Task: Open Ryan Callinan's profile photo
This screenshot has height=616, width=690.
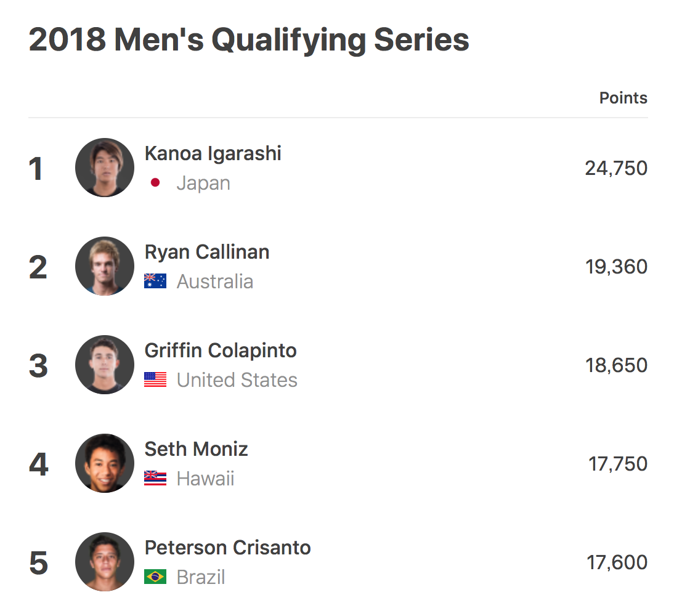Action: click(x=105, y=266)
